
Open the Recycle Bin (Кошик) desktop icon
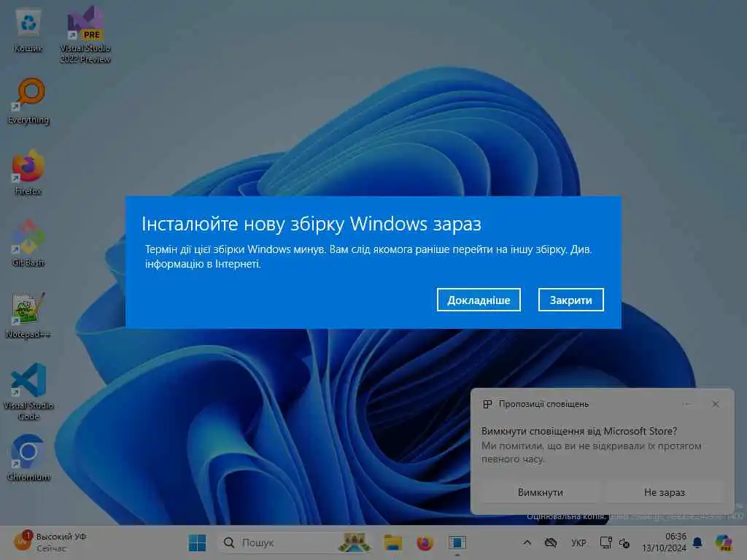tap(28, 31)
